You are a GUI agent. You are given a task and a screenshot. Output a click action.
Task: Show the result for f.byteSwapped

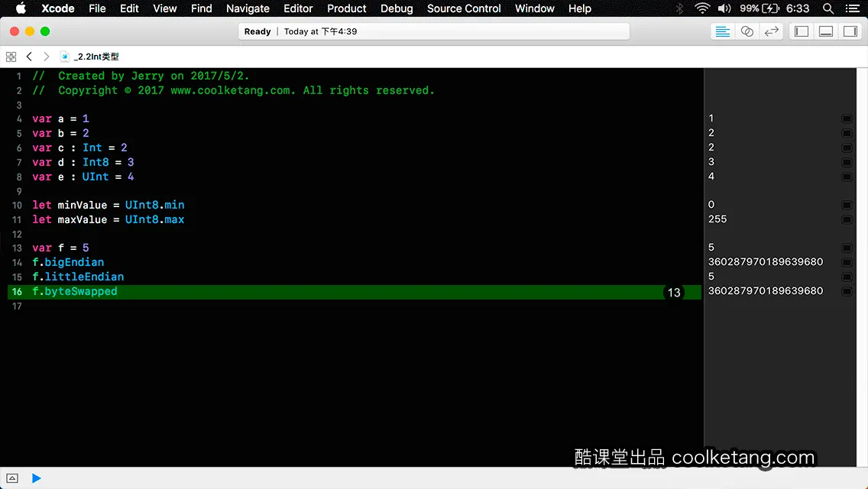(847, 291)
